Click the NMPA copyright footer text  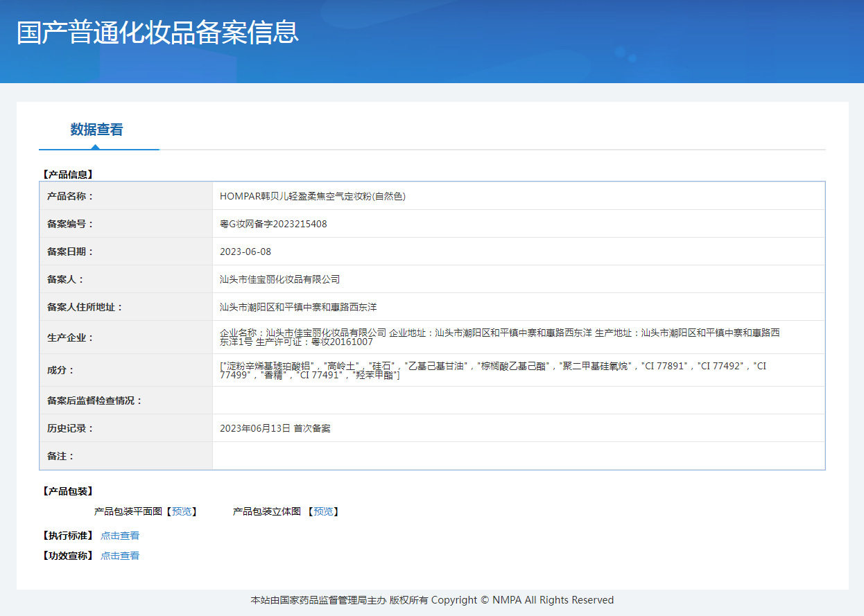coord(432,600)
